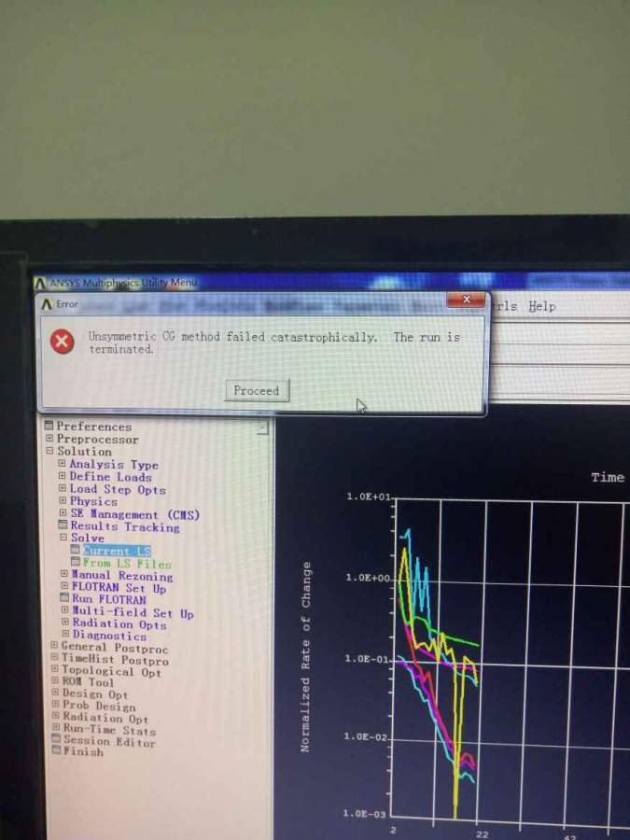Screen dimensions: 630x840
Task: Expand the General Postproc branch
Action: click(x=54, y=645)
